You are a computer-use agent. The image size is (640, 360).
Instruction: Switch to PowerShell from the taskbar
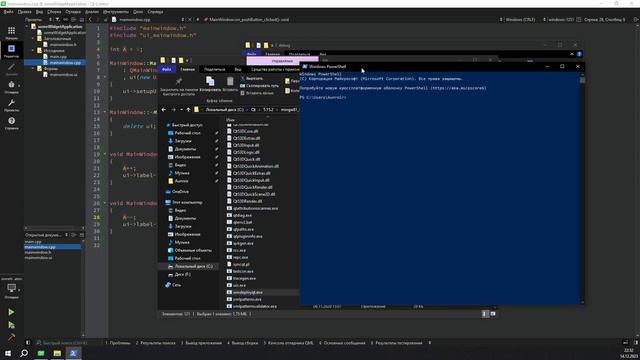pos(73,353)
